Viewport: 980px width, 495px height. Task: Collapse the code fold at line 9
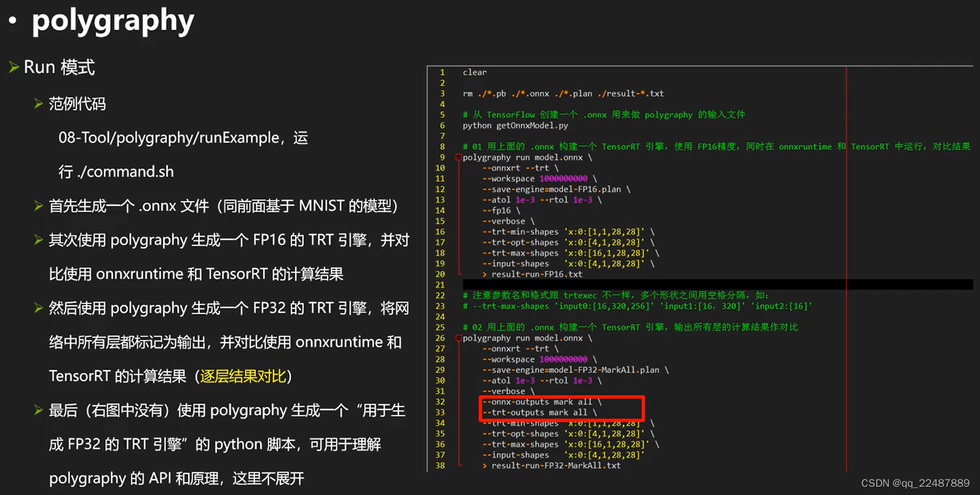pyautogui.click(x=458, y=157)
